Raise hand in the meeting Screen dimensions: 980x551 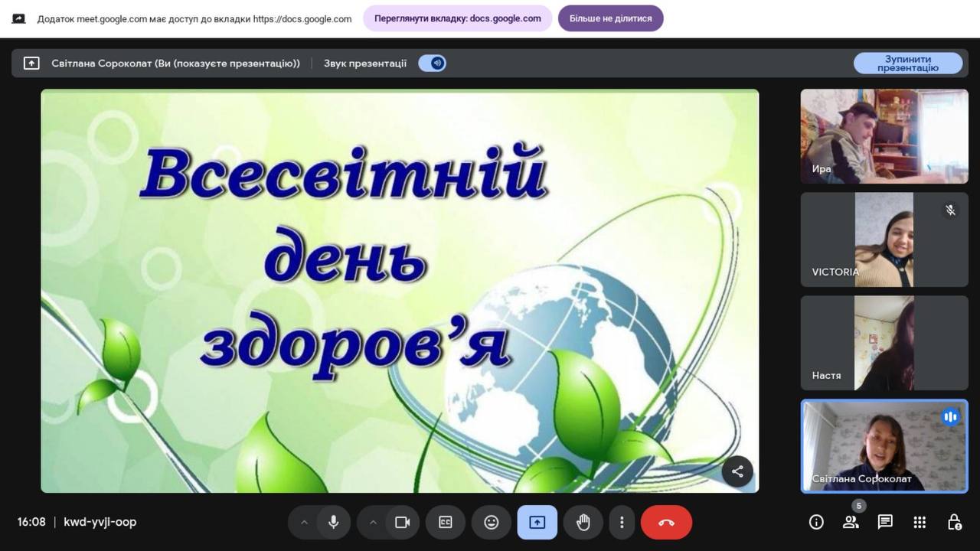click(x=583, y=522)
